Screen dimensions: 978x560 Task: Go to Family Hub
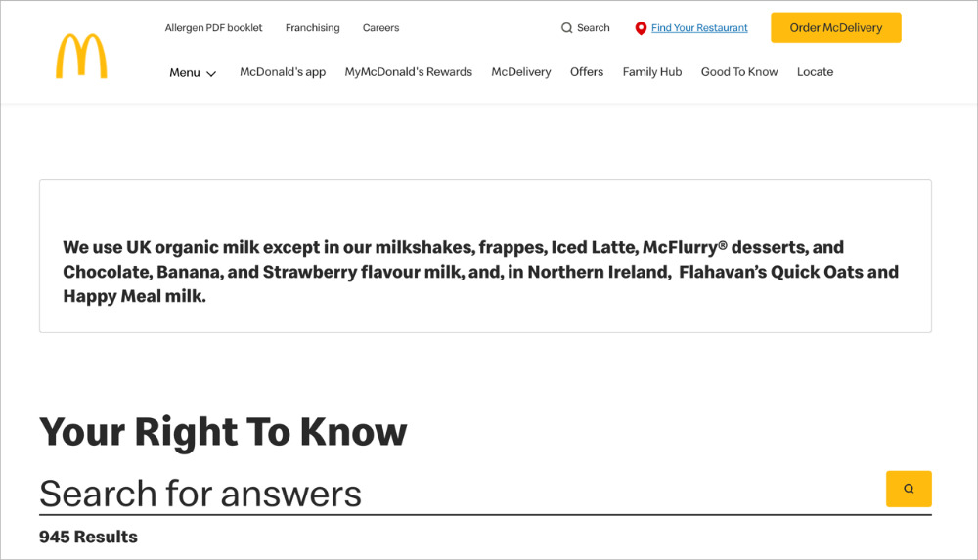point(651,72)
